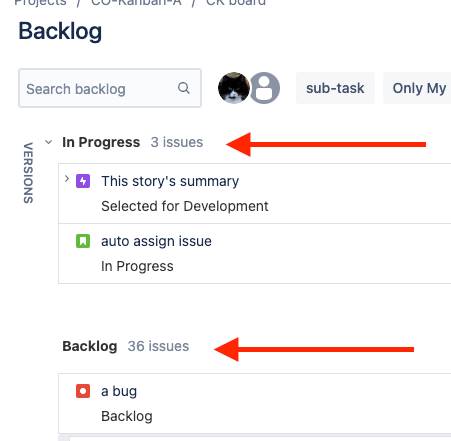The image size is (451, 441).
Task: Focus the Search backlog text field
Action: pos(110,88)
